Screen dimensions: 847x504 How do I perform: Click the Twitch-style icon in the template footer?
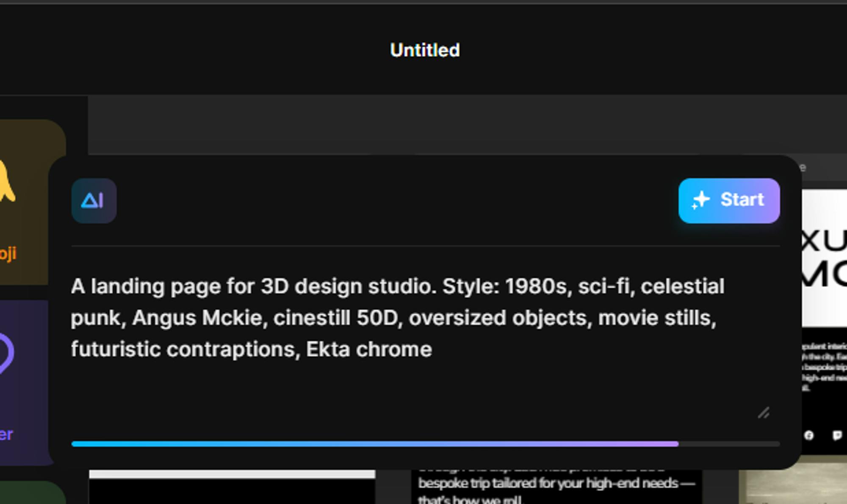point(837,435)
